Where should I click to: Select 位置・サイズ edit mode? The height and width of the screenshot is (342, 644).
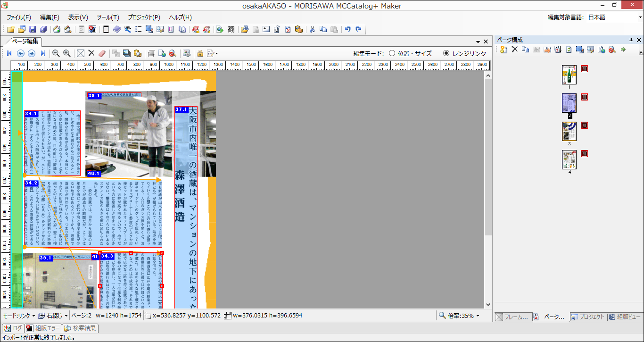[410, 53]
